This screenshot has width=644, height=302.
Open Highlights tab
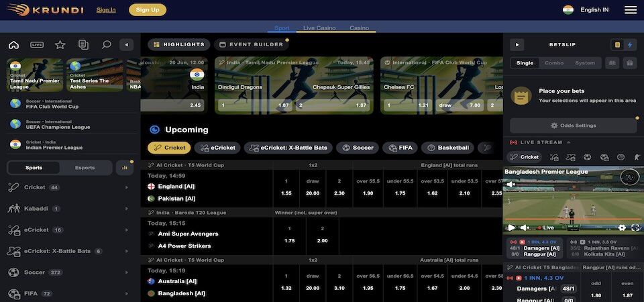click(179, 44)
